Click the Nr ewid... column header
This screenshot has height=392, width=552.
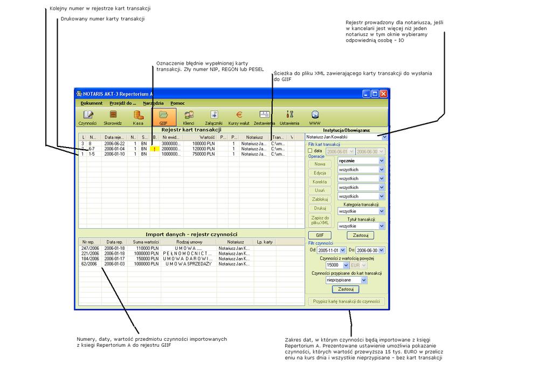[171, 137]
